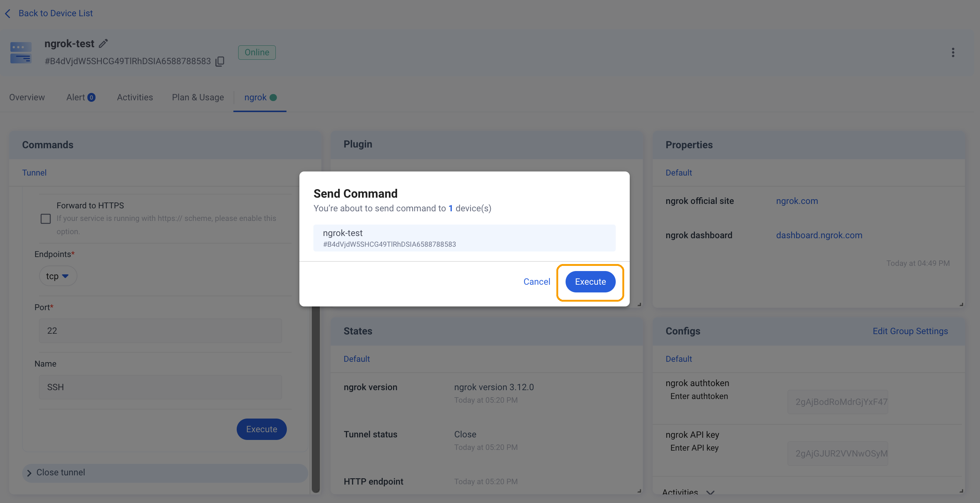Open the tcp endpoint dropdown

pyautogui.click(x=58, y=276)
